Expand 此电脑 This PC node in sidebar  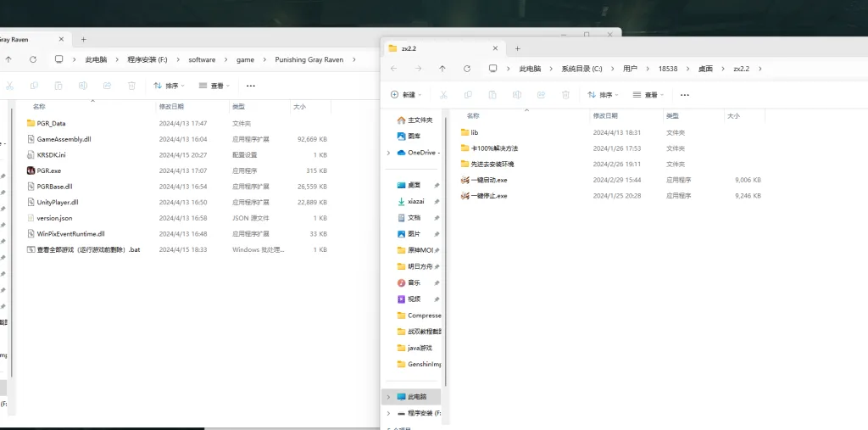388,397
